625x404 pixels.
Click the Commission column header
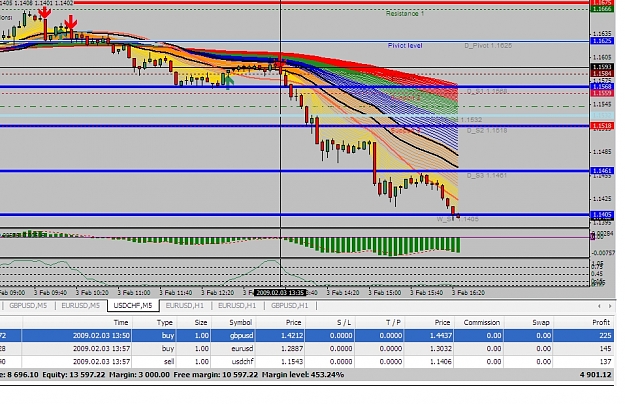482,322
